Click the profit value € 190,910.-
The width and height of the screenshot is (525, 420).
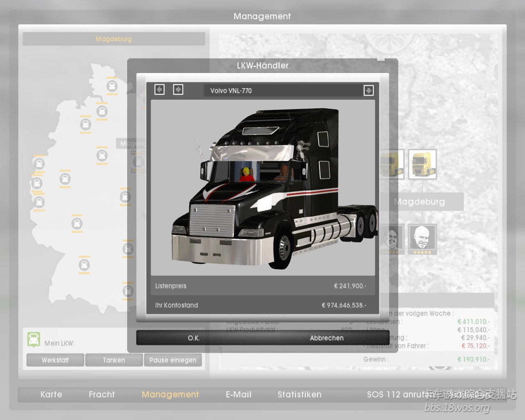click(473, 359)
